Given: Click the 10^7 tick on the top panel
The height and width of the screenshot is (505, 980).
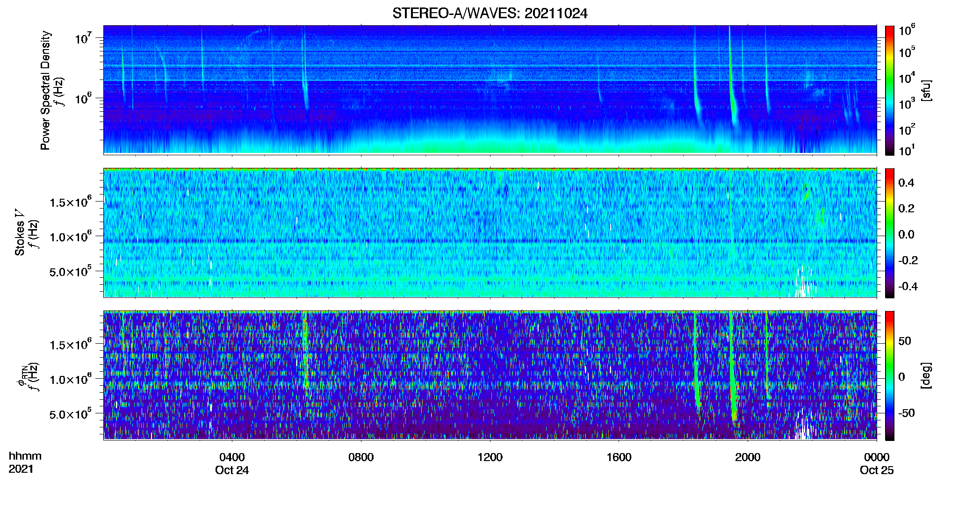Looking at the screenshot, I should pos(83,37).
